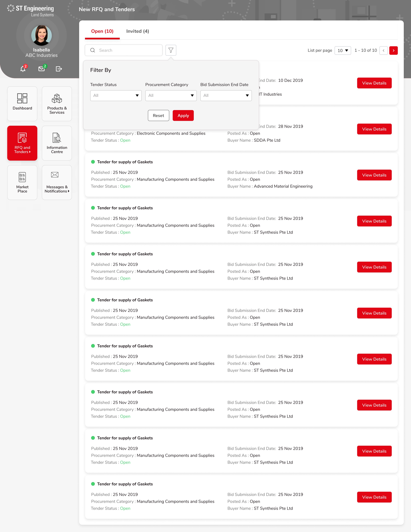
Task: Open the Information Centre tile
Action: point(57,143)
